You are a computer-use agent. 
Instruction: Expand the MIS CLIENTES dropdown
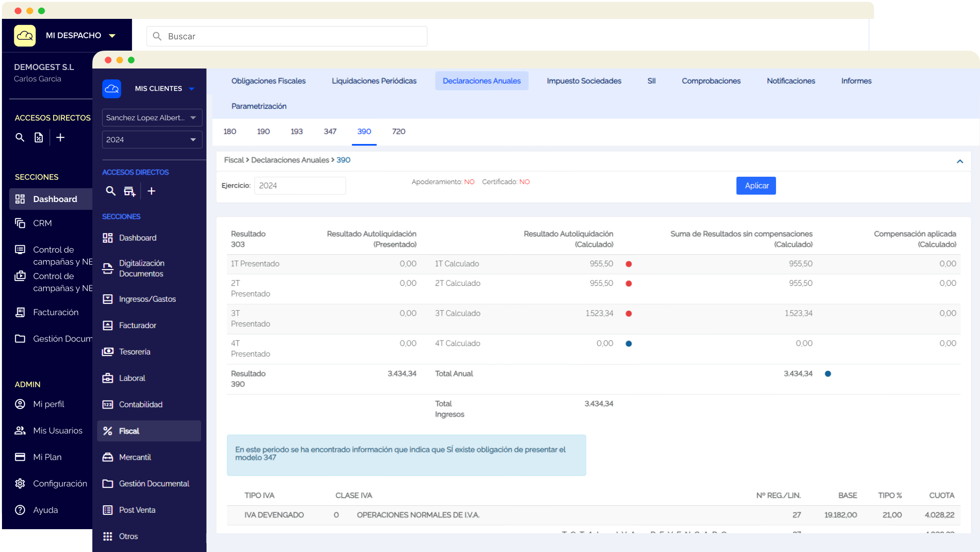tap(192, 89)
